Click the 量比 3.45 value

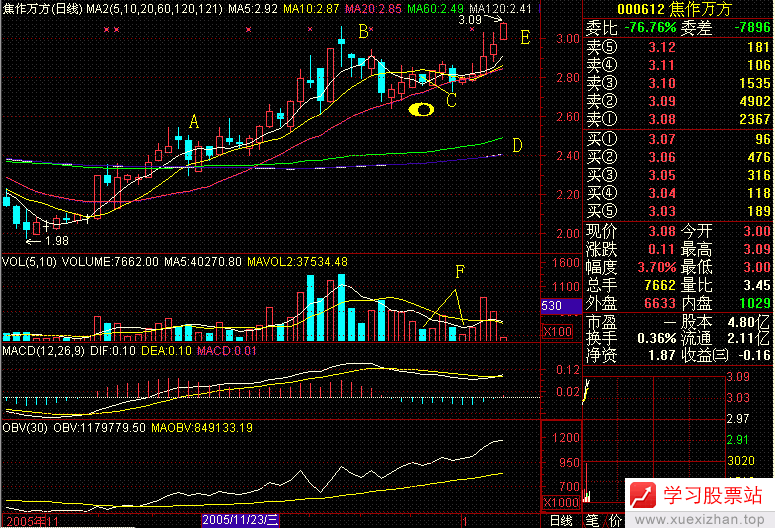pos(757,285)
